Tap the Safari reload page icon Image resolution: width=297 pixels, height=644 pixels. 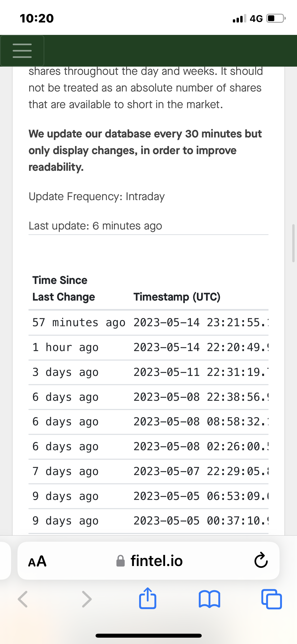pos(261,560)
